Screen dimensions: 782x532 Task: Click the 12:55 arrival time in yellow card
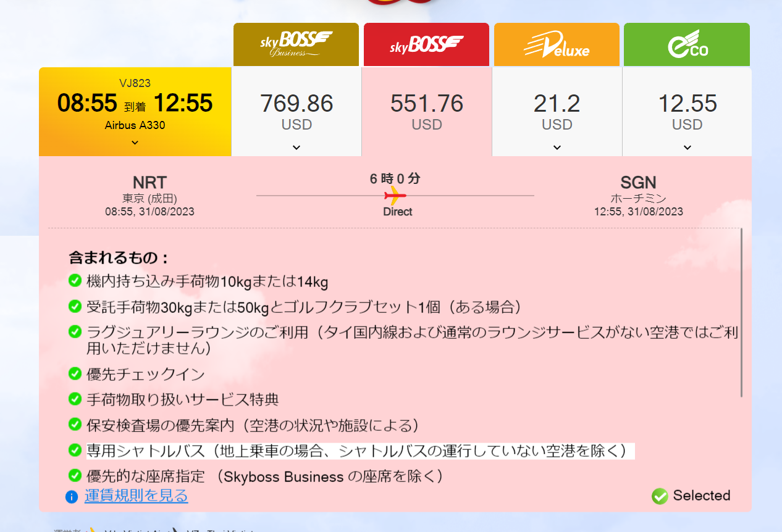[183, 103]
